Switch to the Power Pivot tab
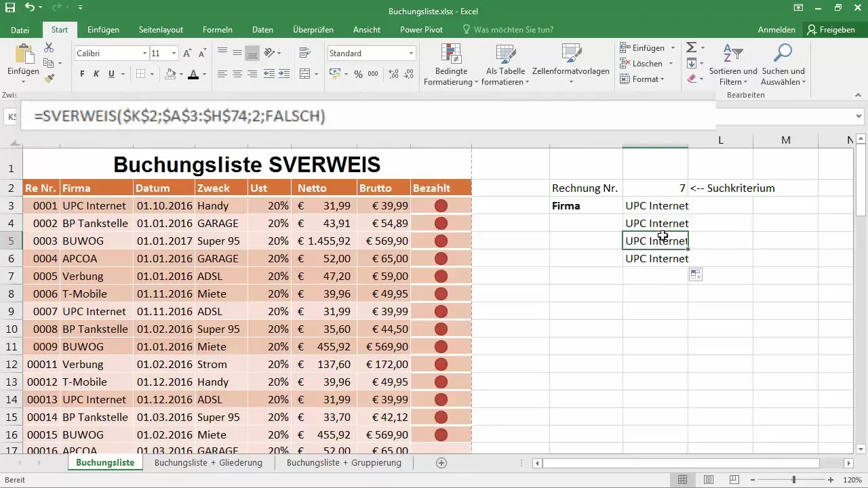 (x=421, y=30)
